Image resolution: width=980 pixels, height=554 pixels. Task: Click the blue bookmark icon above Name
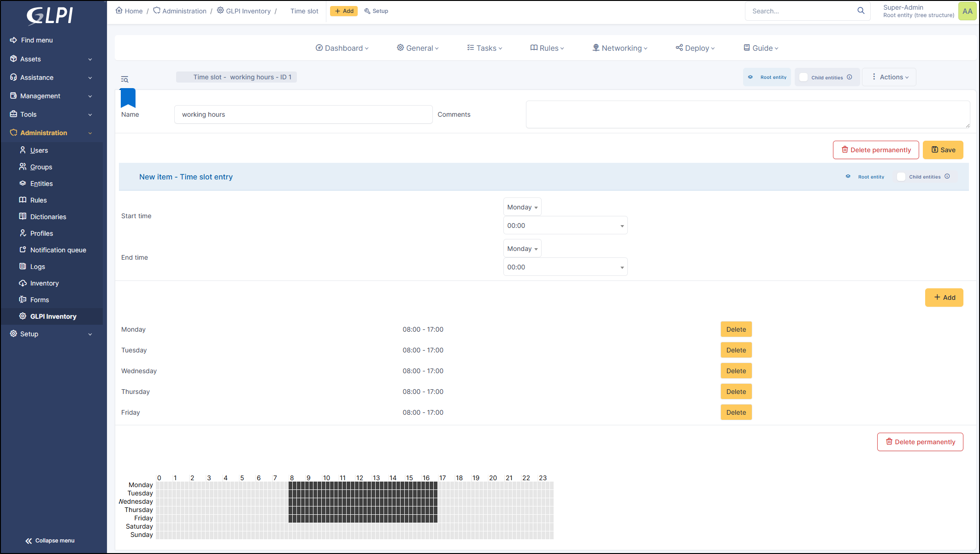(128, 98)
